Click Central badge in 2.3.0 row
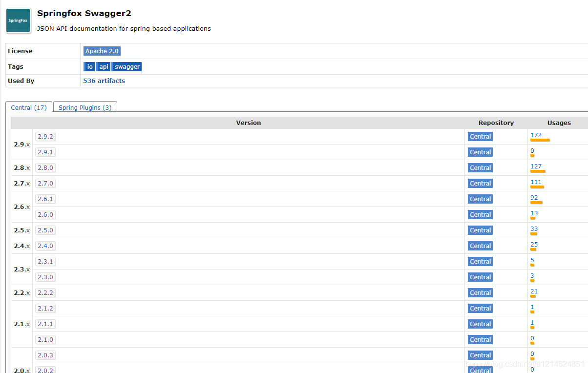588x373 pixels. tap(480, 277)
